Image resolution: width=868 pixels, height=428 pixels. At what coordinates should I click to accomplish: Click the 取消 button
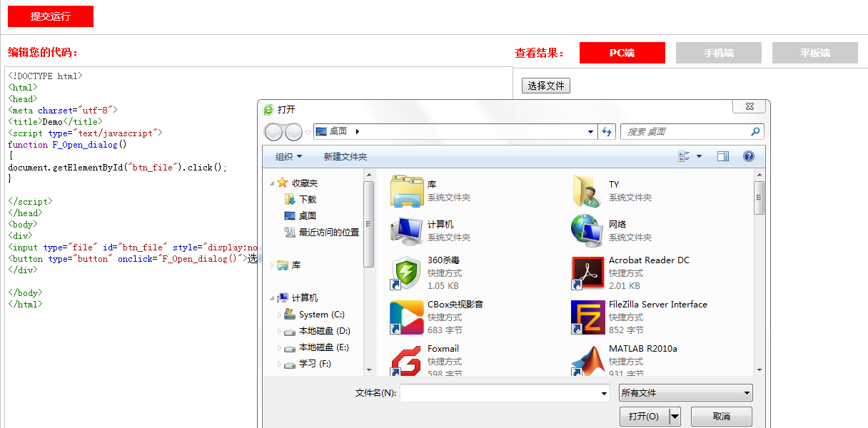(x=721, y=417)
